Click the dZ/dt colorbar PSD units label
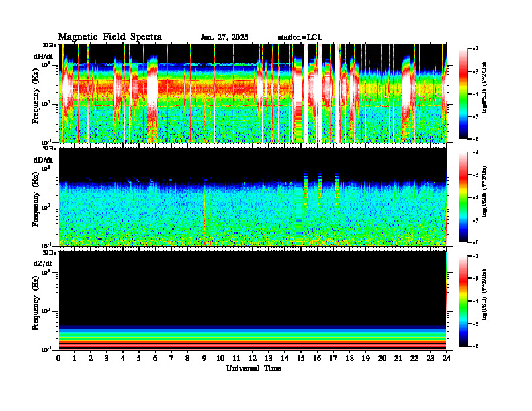532x411 pixels. pos(484,295)
